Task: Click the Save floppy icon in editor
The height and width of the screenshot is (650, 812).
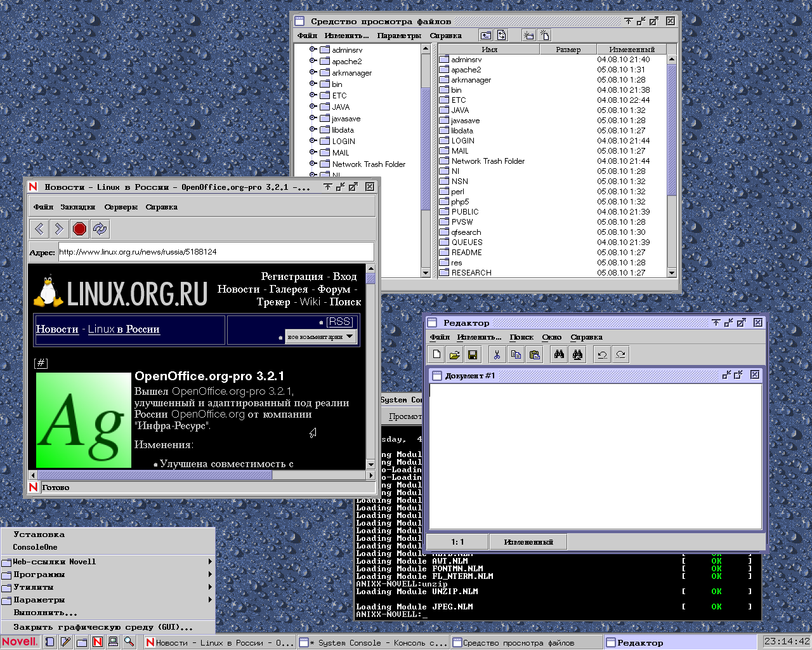Action: tap(473, 355)
